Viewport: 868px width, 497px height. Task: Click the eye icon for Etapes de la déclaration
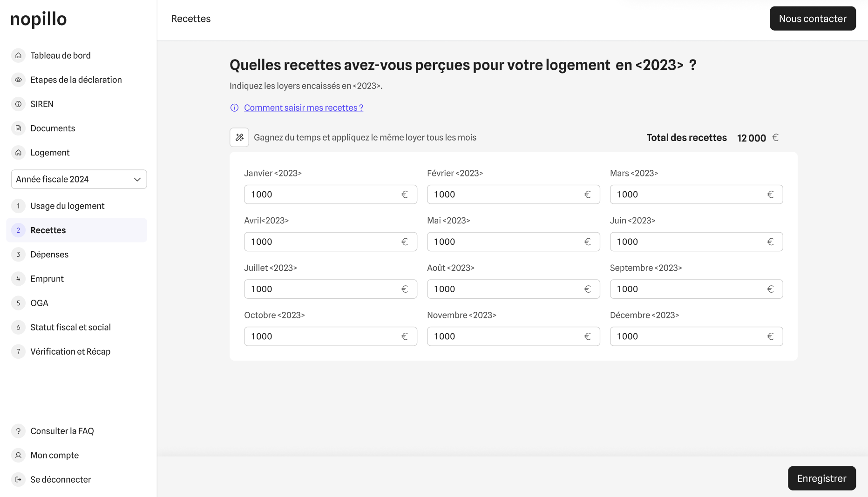[18, 80]
